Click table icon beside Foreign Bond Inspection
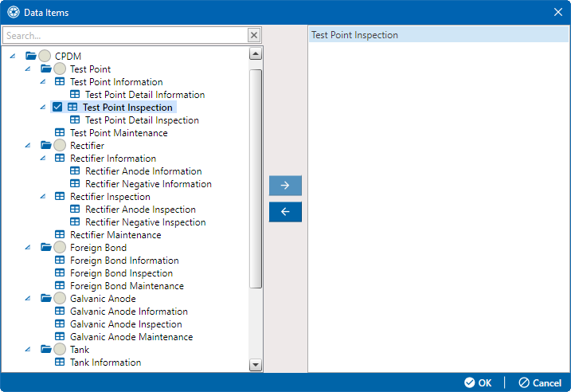 click(60, 272)
